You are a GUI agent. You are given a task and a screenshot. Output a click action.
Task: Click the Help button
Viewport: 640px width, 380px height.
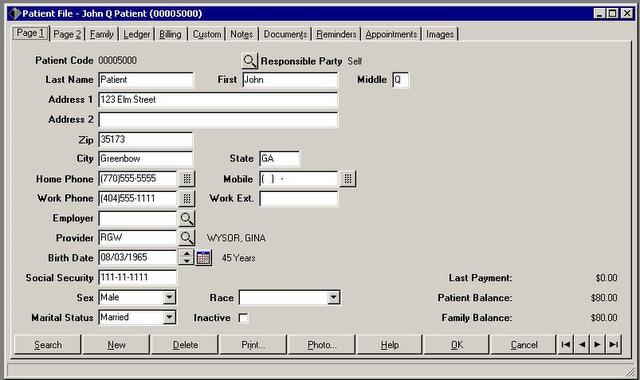tap(389, 344)
